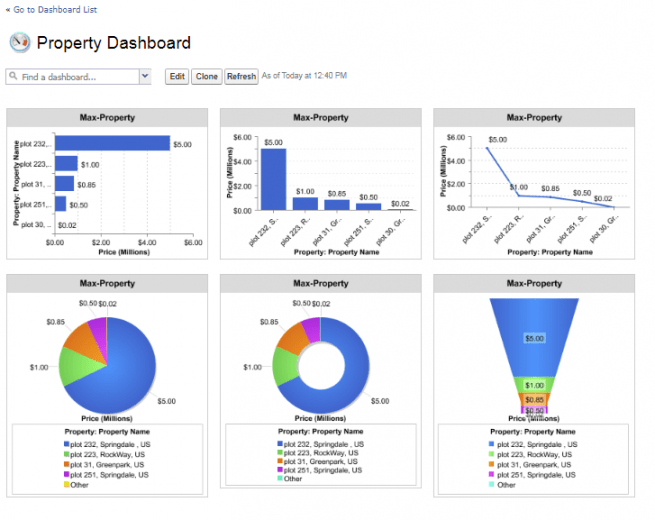Open the horizontal bar chart Max-Property header

click(107, 117)
